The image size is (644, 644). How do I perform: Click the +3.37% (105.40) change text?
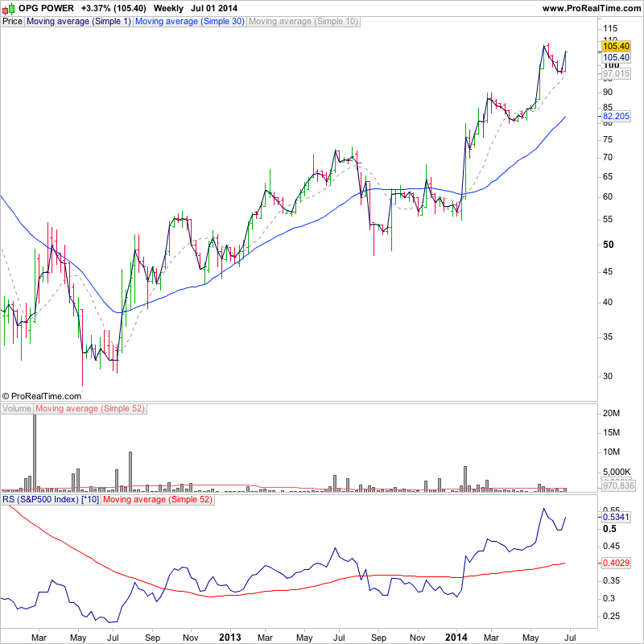pos(114,8)
